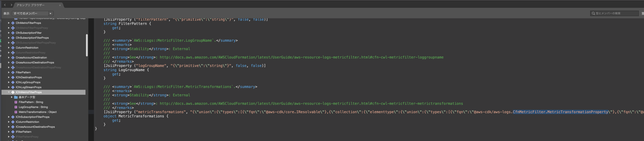This screenshot has width=644, height=141.
Task: Select the CrossAccountDestinationProps row label
Action: click(x=35, y=63)
